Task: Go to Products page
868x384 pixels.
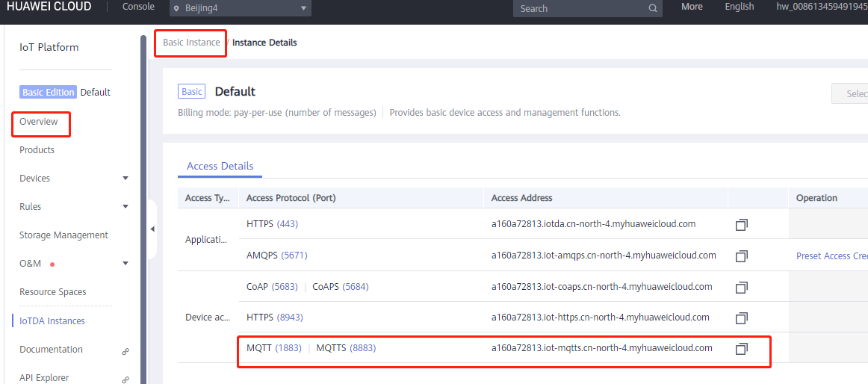Action: point(37,150)
